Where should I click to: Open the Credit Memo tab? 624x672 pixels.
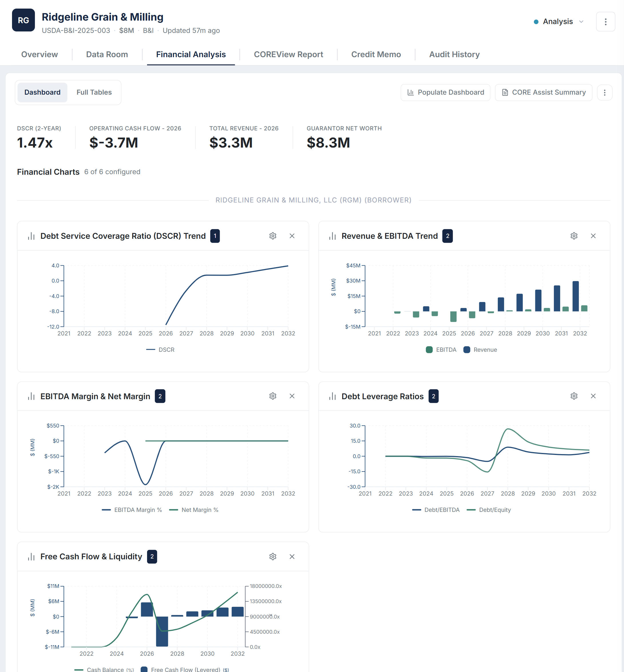pos(376,54)
